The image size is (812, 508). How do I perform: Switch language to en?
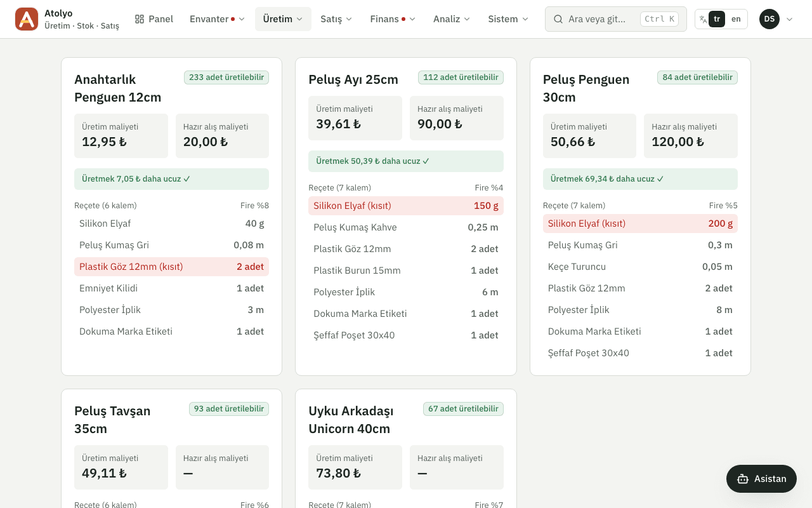point(736,19)
